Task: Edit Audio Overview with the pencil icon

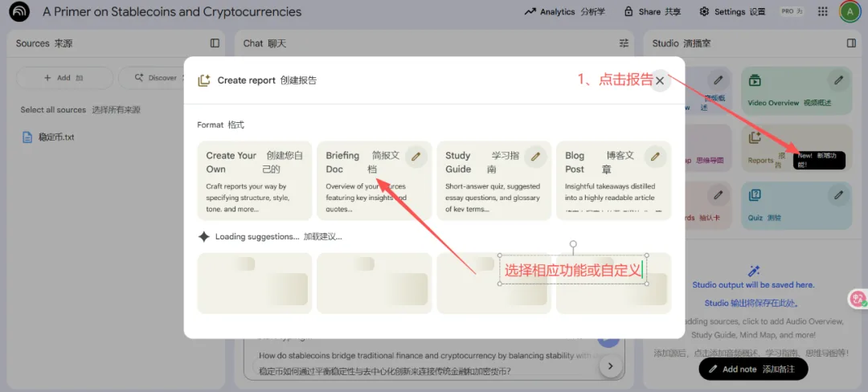Action: [x=718, y=80]
